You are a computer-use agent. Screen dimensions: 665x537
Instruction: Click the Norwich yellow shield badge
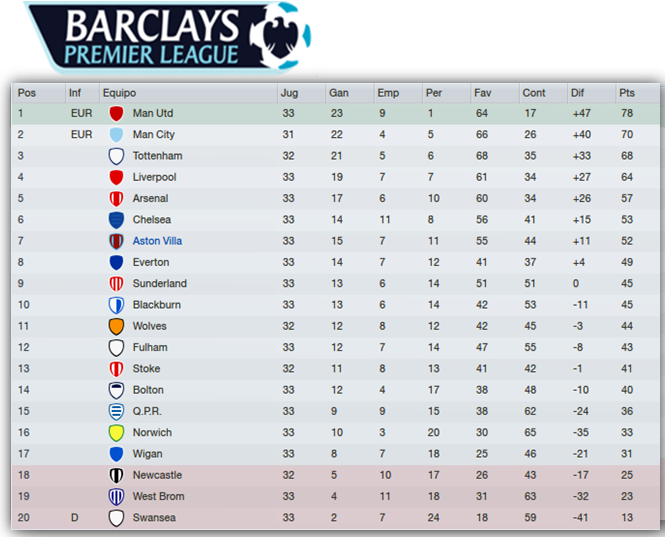point(116,433)
